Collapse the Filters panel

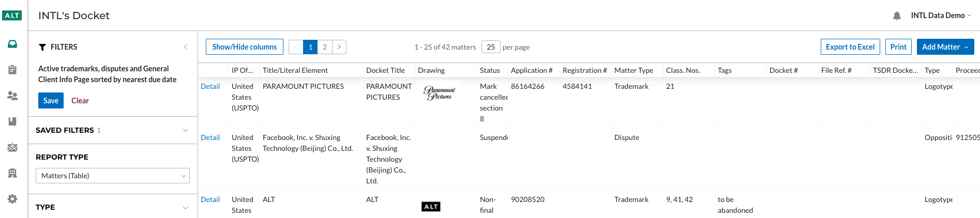point(186,47)
